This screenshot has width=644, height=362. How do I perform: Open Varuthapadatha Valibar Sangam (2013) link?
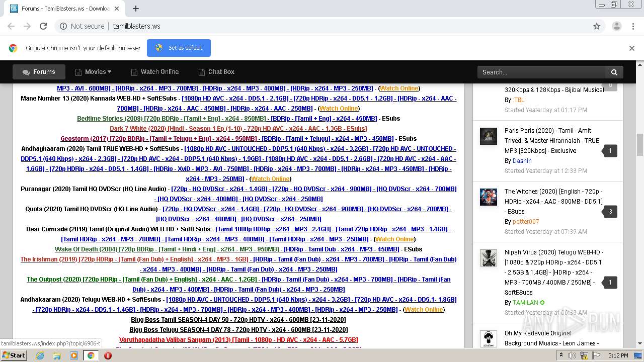(238, 340)
